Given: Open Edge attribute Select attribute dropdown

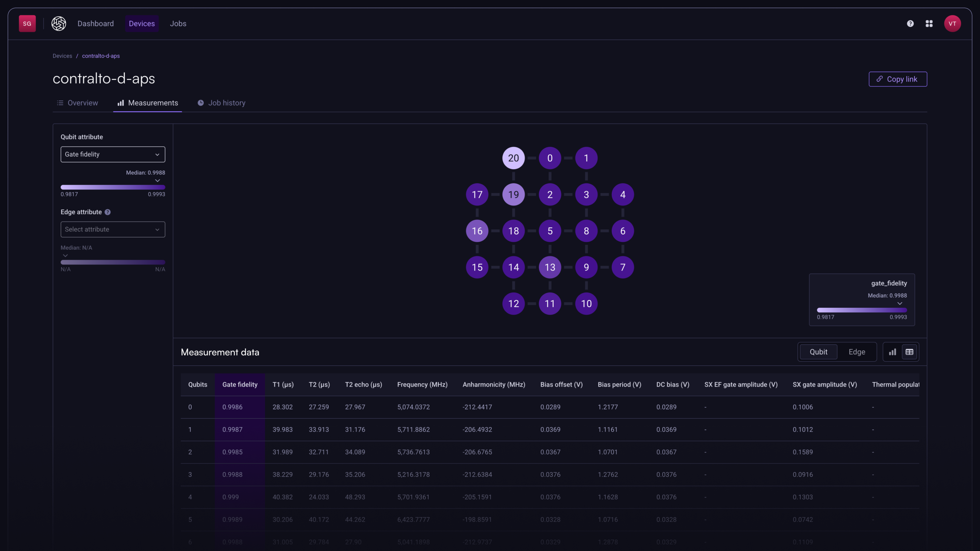Looking at the screenshot, I should (113, 229).
